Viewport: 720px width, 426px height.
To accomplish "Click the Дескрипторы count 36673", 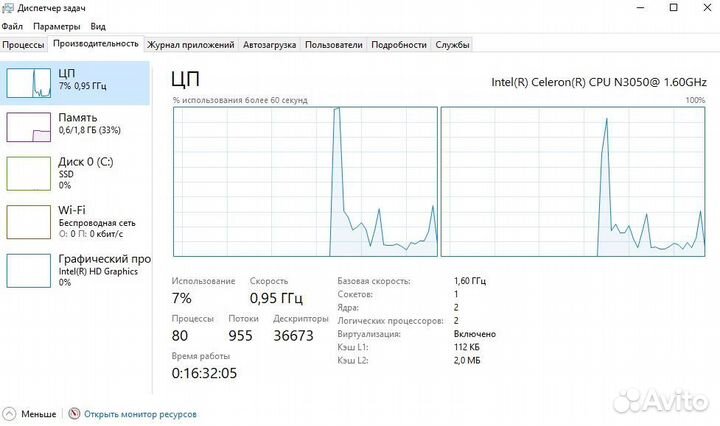I will click(x=293, y=336).
